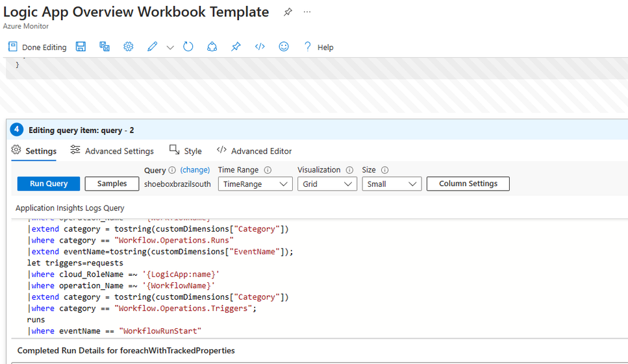Click the info icon next to Query
This screenshot has height=364, width=628.
point(172,170)
